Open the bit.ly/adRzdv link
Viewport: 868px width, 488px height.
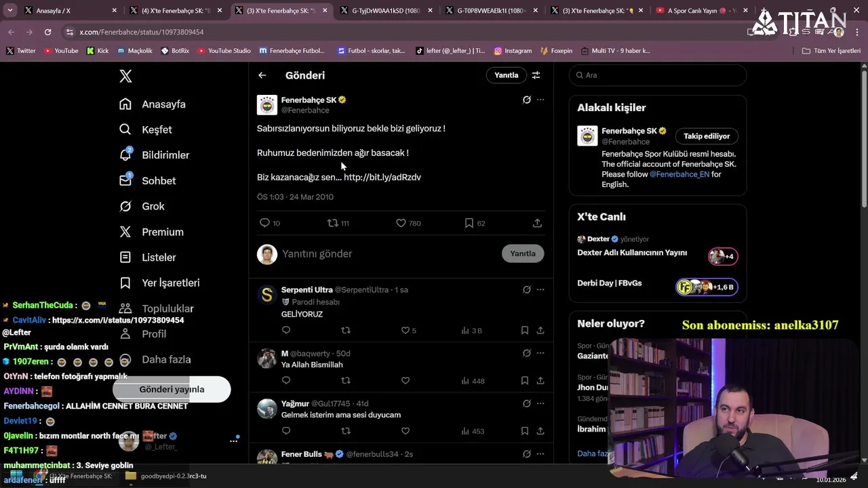pyautogui.click(x=382, y=177)
